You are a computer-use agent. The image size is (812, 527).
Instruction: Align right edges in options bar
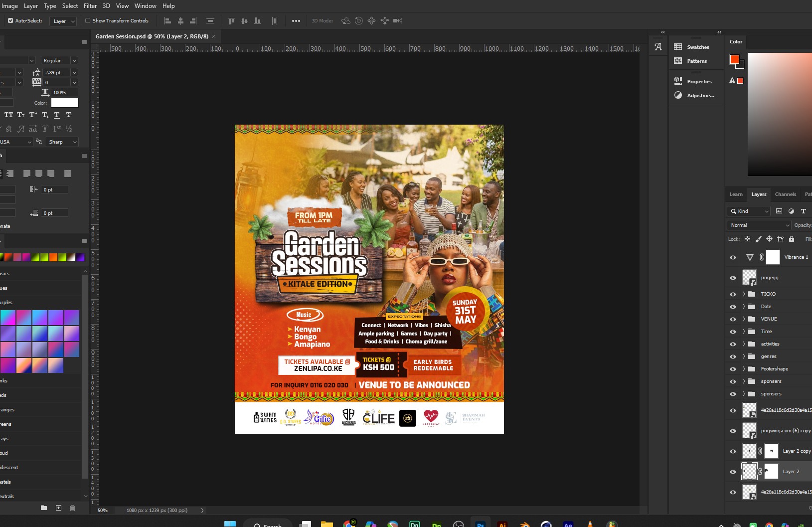click(x=193, y=21)
